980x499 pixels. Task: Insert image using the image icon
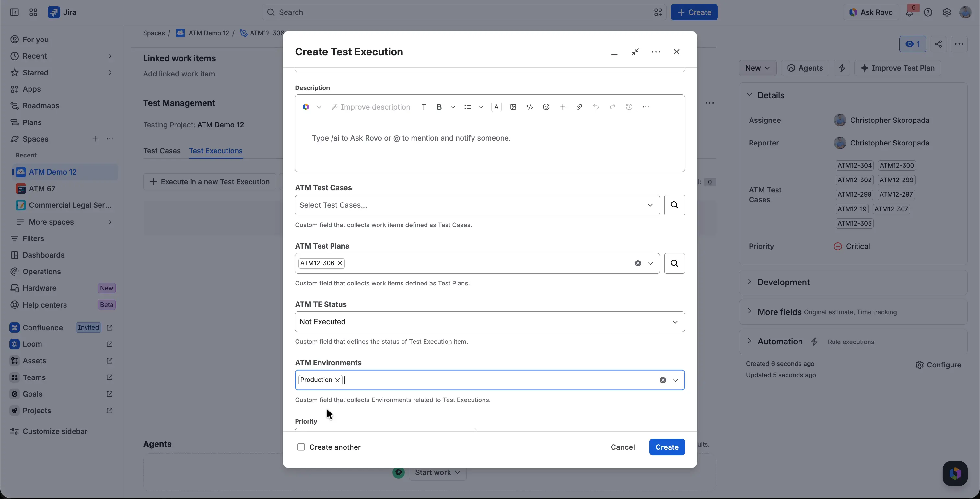[513, 107]
